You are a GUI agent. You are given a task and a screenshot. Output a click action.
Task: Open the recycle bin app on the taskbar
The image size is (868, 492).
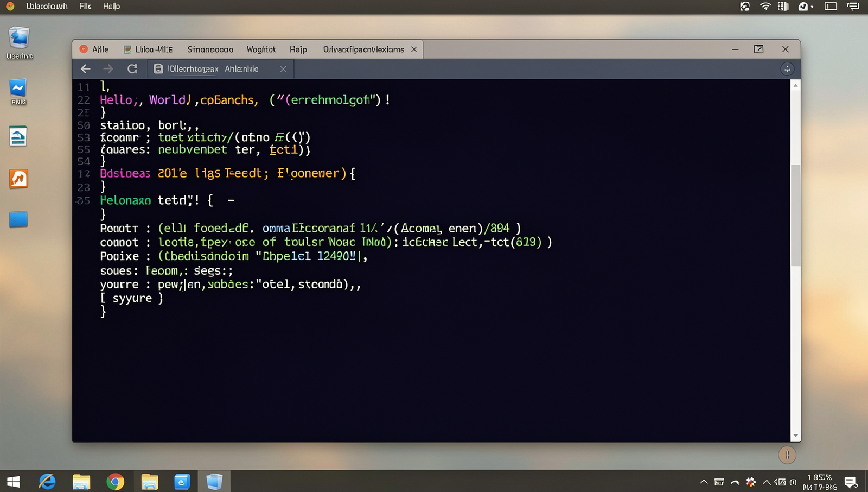click(214, 482)
